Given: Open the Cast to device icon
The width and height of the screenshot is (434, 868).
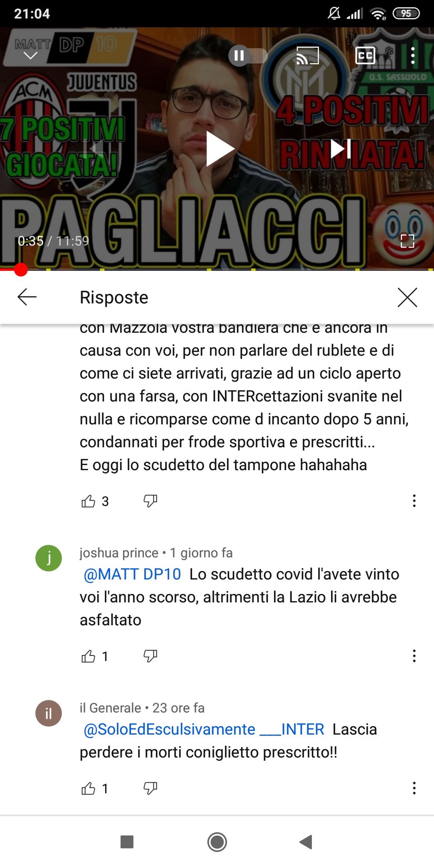Looking at the screenshot, I should click(x=307, y=56).
